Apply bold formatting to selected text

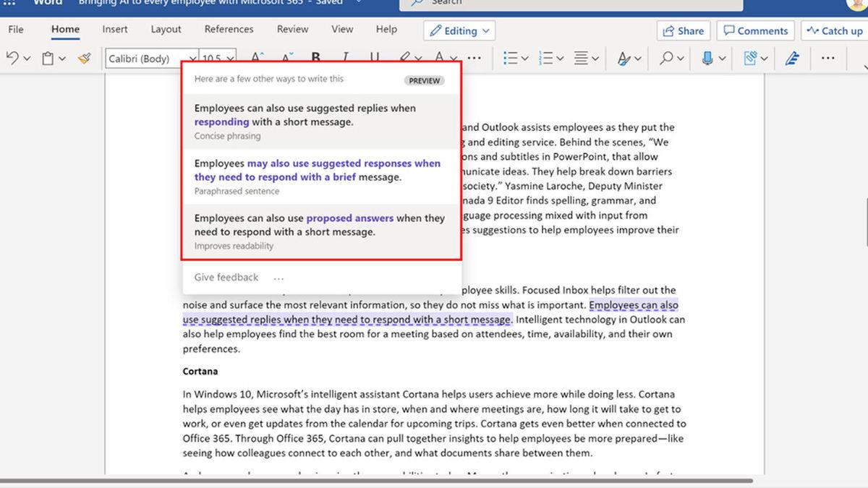coord(315,58)
